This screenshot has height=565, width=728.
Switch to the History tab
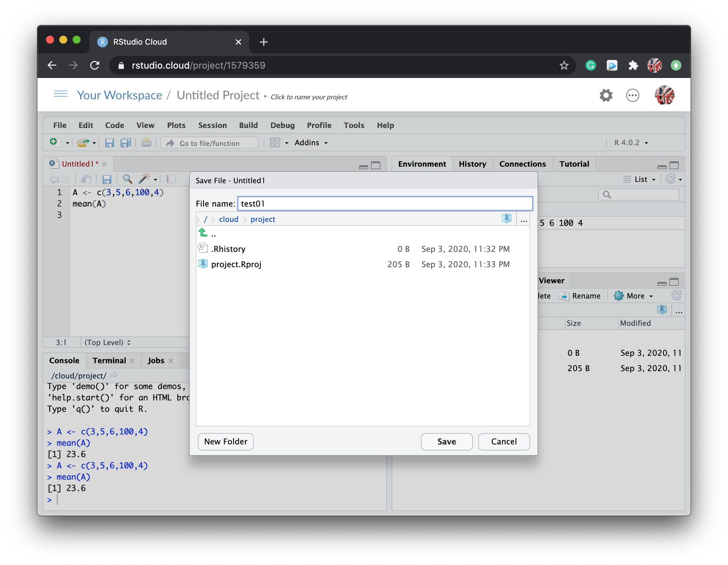(x=472, y=164)
